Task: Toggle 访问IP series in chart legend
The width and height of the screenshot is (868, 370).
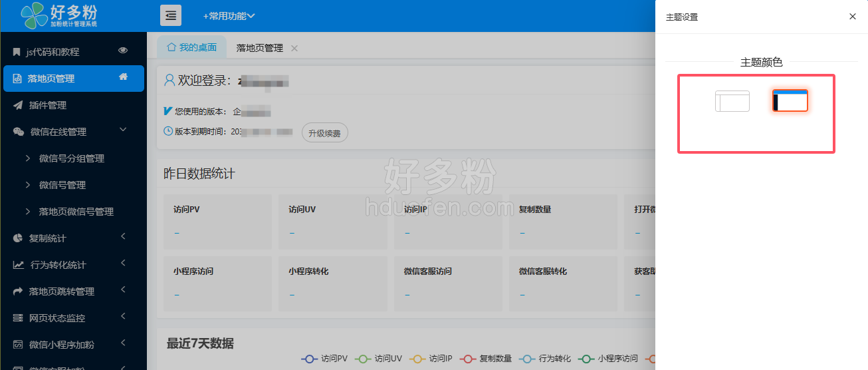Action: point(431,359)
